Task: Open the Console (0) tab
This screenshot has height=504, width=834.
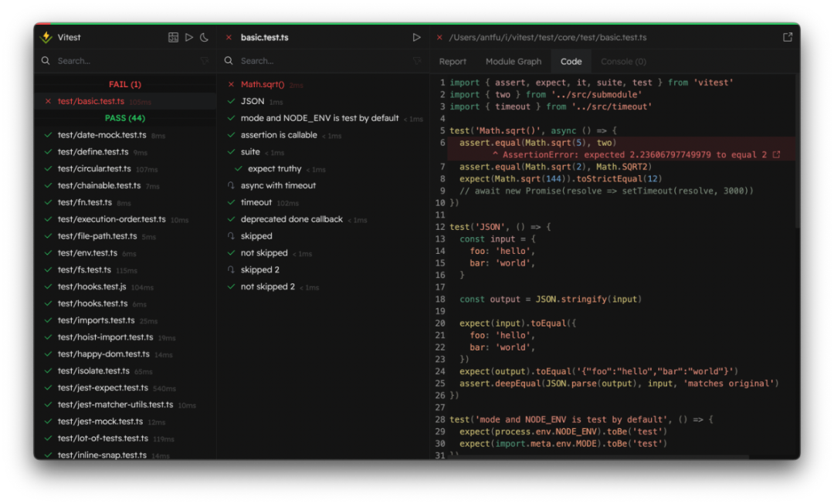Action: point(623,61)
